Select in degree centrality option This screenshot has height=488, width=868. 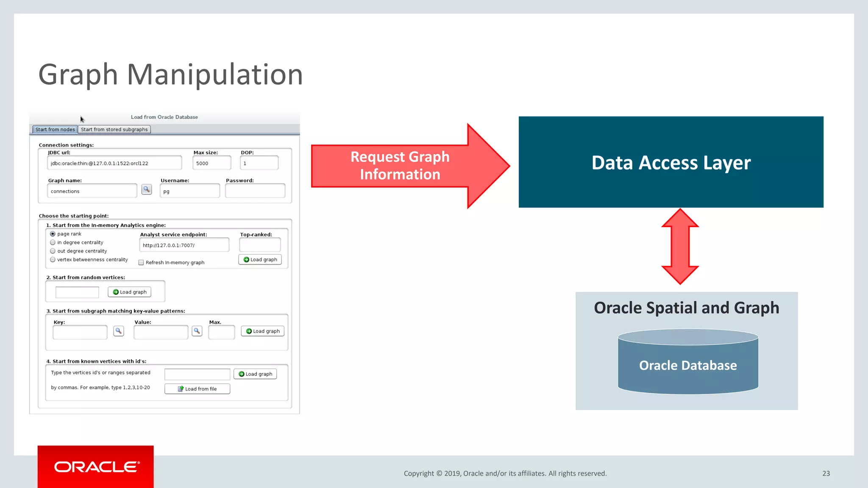point(53,242)
